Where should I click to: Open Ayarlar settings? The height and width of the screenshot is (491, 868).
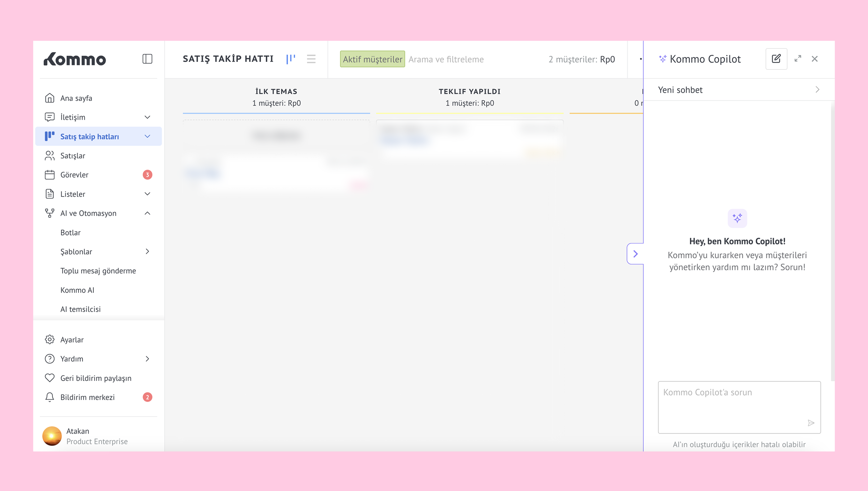coord(71,340)
